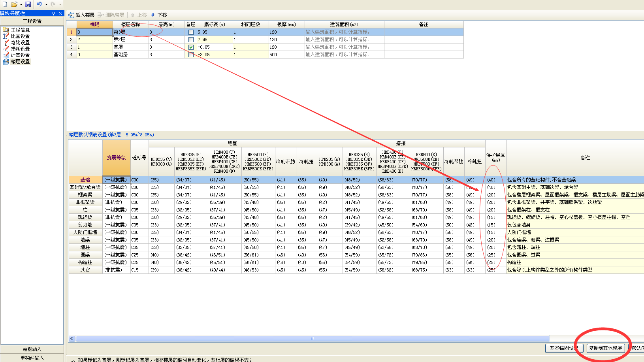
Task: Switch to 单构件输入 module tab
Action: click(x=32, y=358)
